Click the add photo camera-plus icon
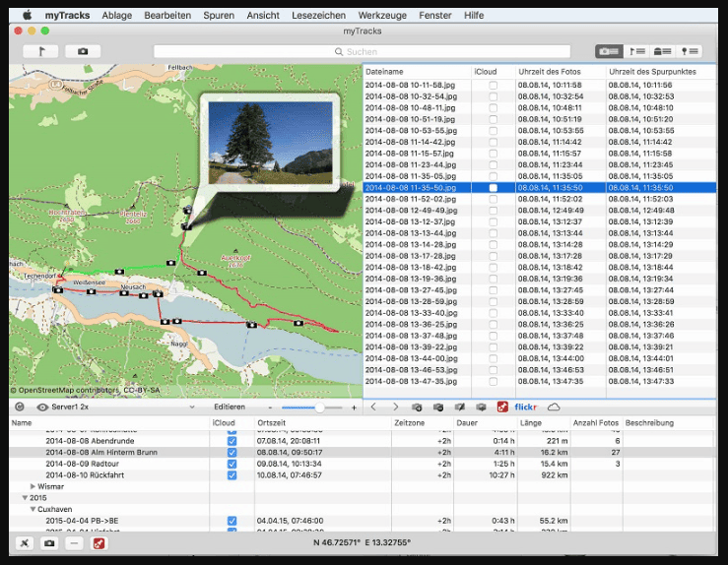Screen dimensions: 728x565 (417, 408)
